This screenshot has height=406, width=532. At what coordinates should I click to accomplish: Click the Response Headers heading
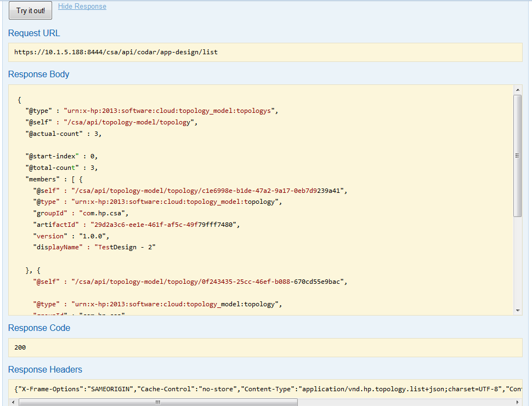point(45,369)
